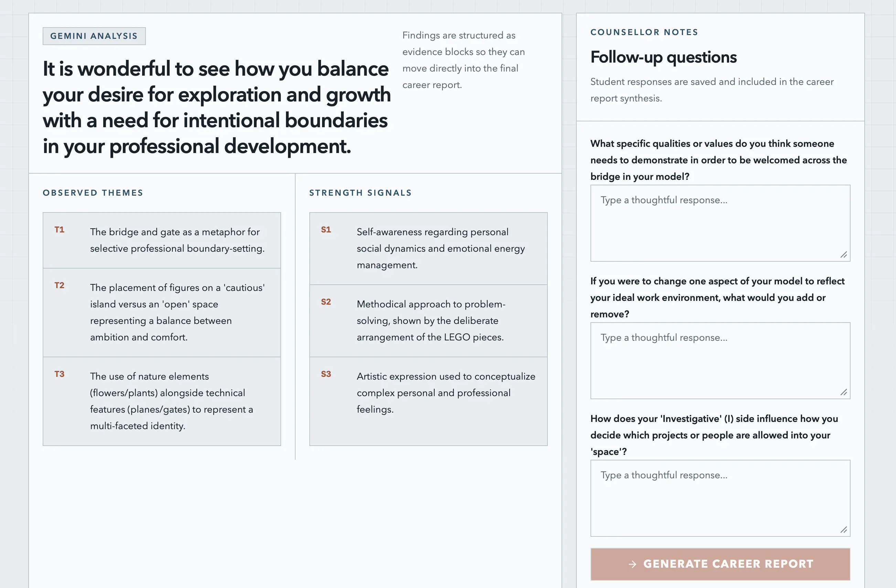Select strength S3 artistic expression block
Viewport: 896px width, 588px height.
428,401
